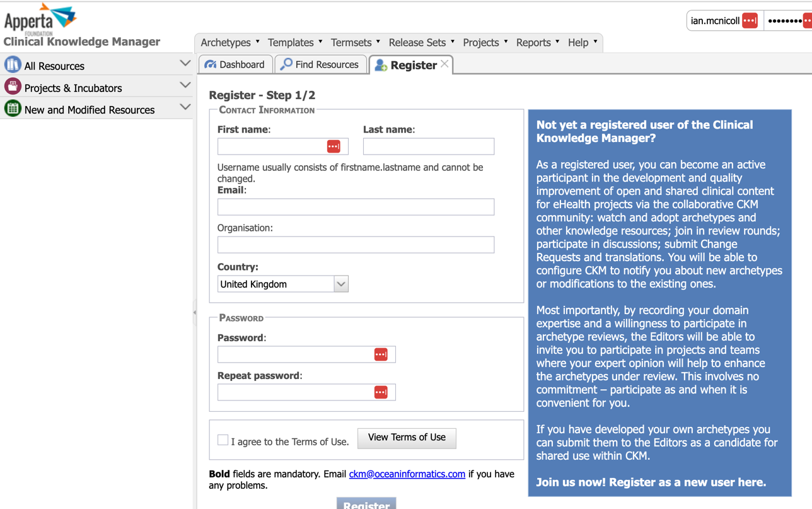Click the Password input field

pyautogui.click(x=306, y=354)
